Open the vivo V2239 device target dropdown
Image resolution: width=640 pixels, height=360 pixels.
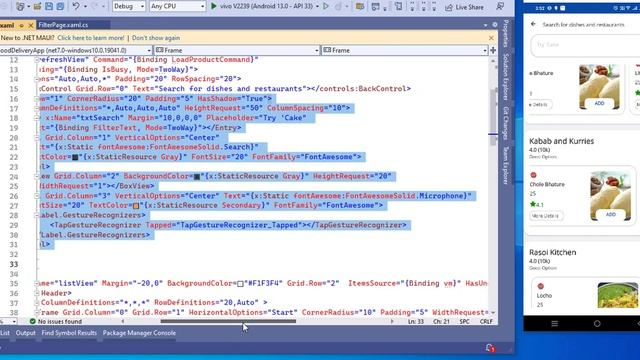pos(317,7)
